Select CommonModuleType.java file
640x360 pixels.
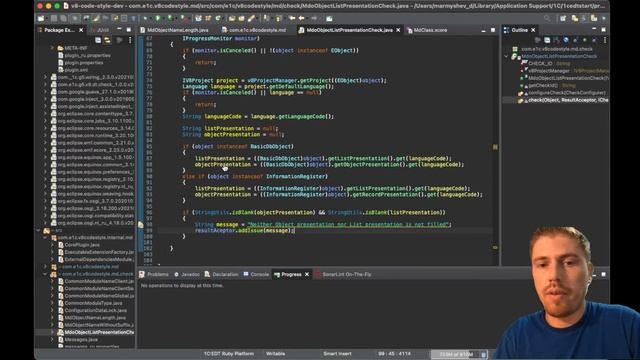point(90,303)
